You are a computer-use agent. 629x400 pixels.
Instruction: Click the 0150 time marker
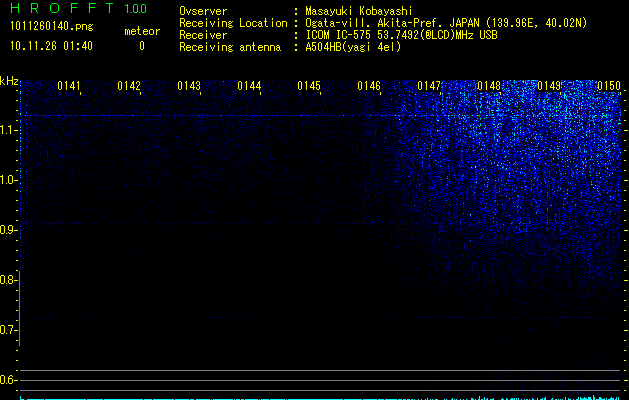pos(609,86)
